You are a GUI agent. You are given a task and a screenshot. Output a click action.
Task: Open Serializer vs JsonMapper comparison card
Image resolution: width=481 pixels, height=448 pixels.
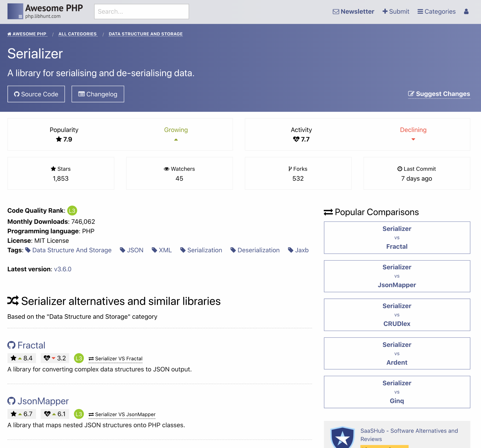(x=397, y=276)
